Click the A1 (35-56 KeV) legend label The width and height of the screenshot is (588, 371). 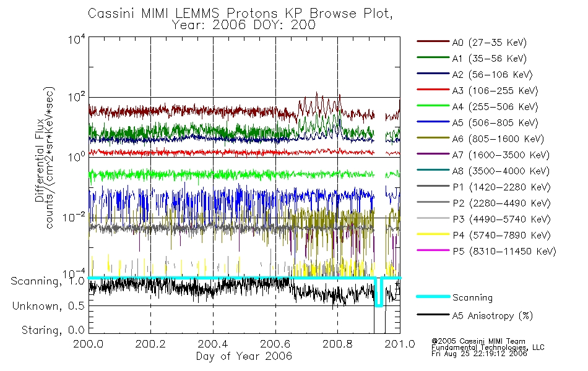(489, 59)
